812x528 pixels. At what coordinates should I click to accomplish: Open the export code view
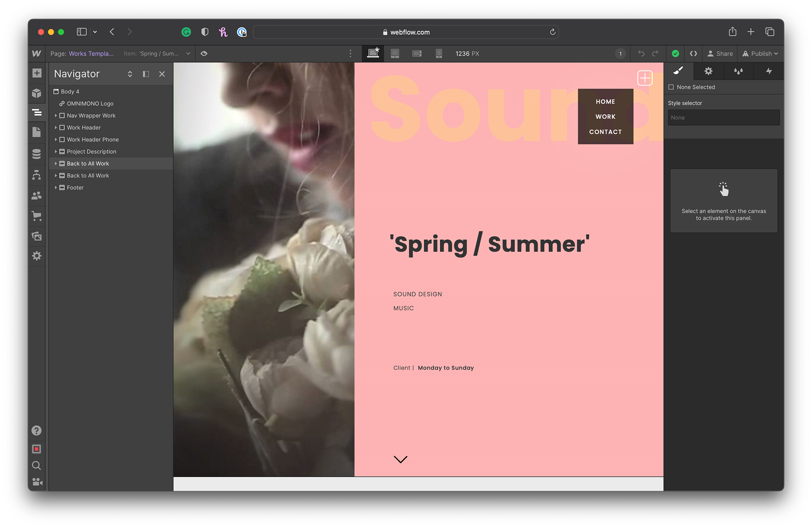point(693,54)
